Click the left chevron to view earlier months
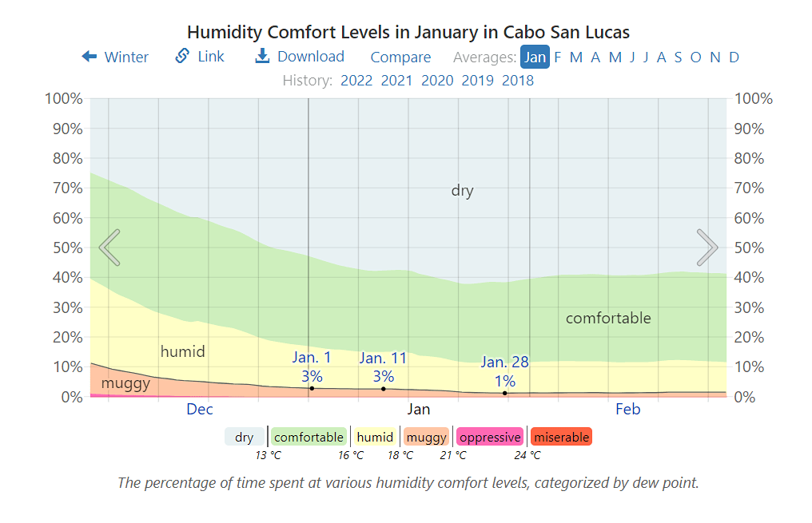The width and height of the screenshot is (812, 523). pyautogui.click(x=109, y=248)
